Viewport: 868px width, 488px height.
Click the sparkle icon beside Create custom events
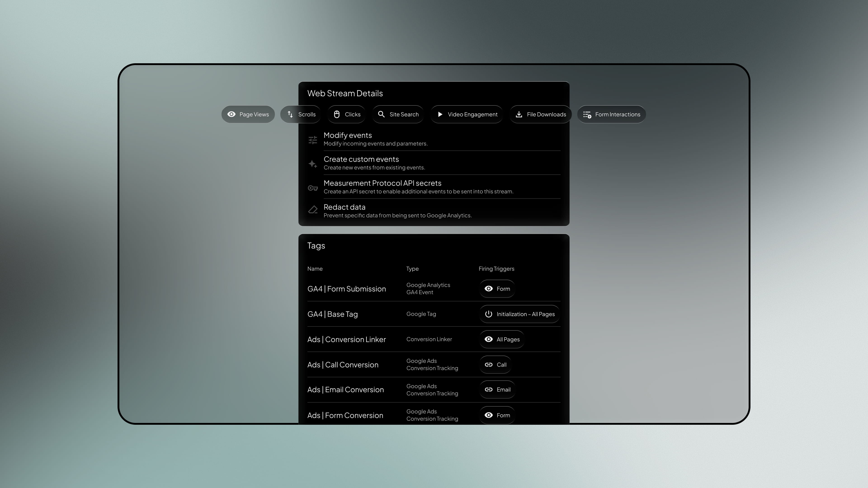pos(313,164)
